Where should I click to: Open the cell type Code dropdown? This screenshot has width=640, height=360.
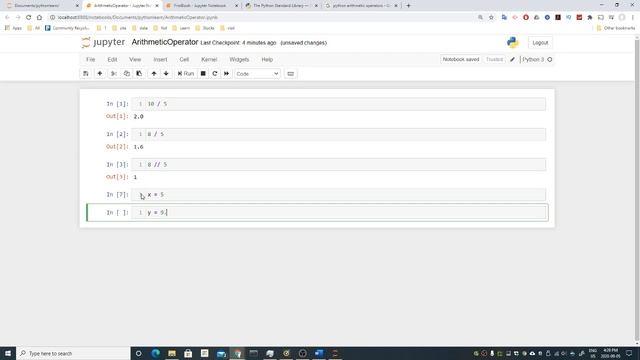point(257,74)
